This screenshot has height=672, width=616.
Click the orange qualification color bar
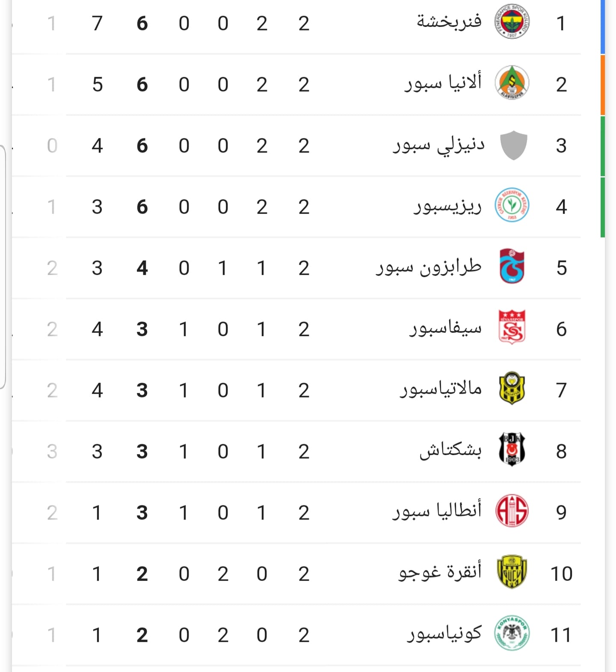pos(603,85)
